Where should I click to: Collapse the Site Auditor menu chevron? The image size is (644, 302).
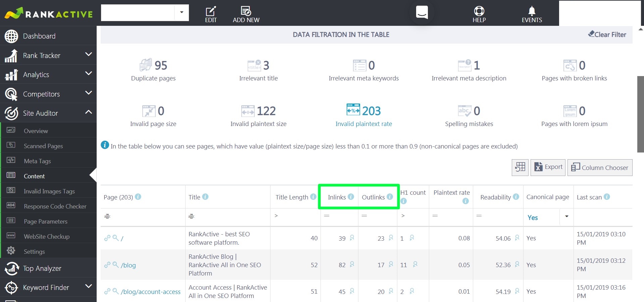click(x=89, y=112)
